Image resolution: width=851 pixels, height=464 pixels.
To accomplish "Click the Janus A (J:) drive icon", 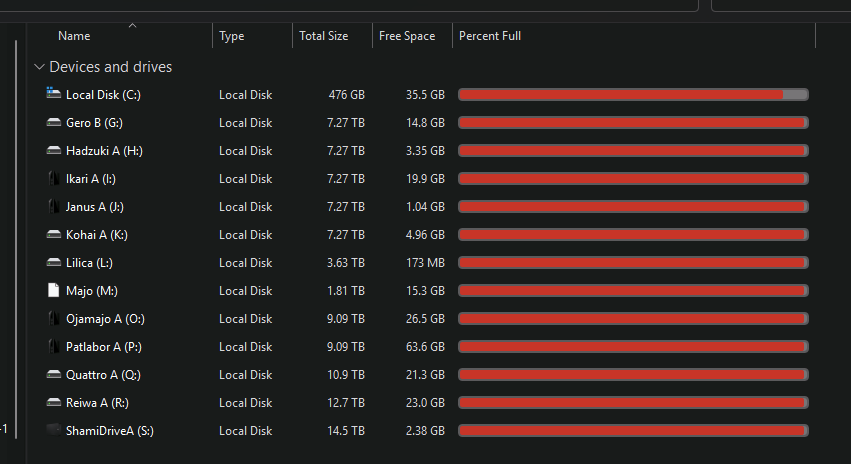I will pyautogui.click(x=53, y=206).
